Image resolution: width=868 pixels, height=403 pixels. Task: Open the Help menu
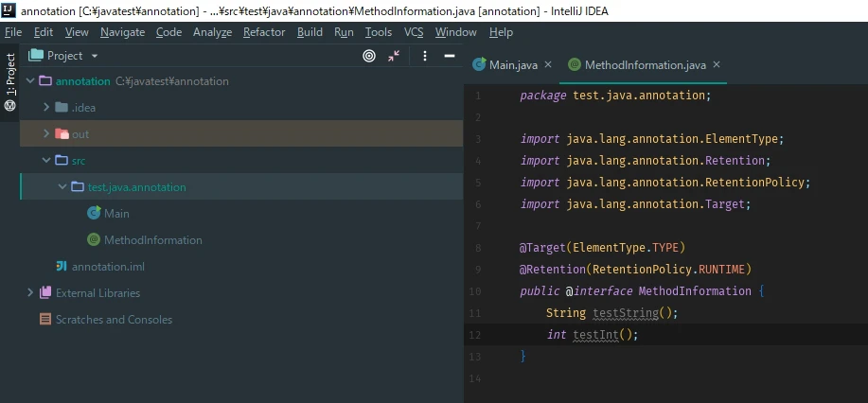click(x=501, y=33)
